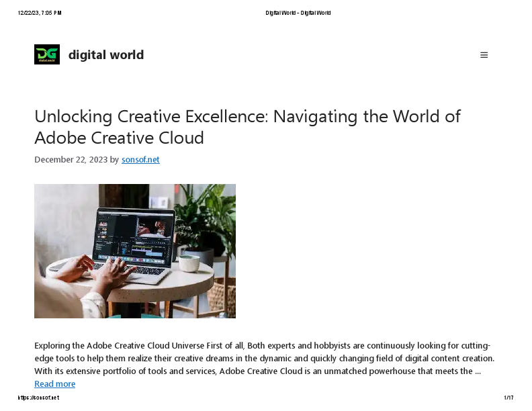The height and width of the screenshot is (411, 532).
Task: Open the laptop video editing thumbnail
Action: [135, 251]
